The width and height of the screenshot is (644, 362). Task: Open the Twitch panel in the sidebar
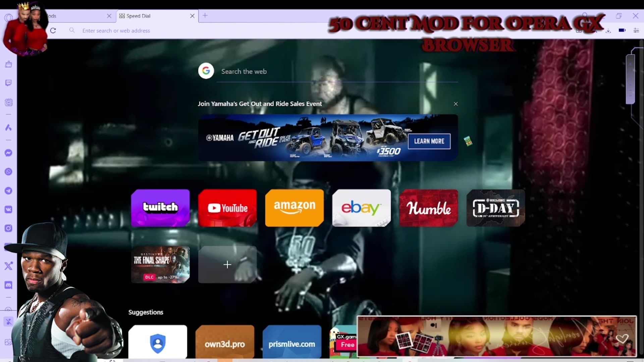[8, 82]
